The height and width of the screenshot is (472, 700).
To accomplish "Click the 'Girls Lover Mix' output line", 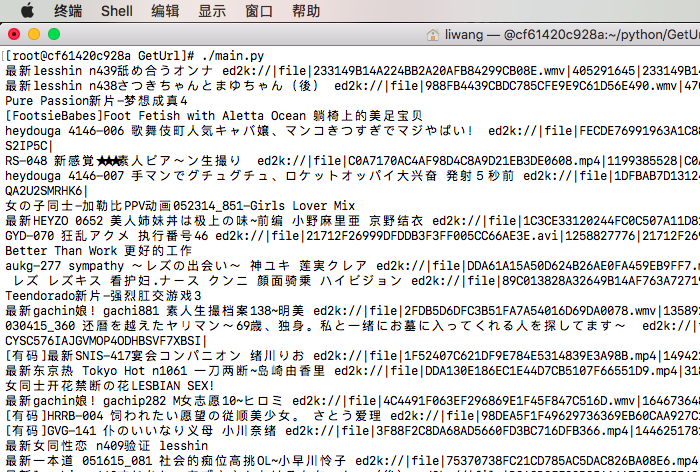I will (x=180, y=206).
